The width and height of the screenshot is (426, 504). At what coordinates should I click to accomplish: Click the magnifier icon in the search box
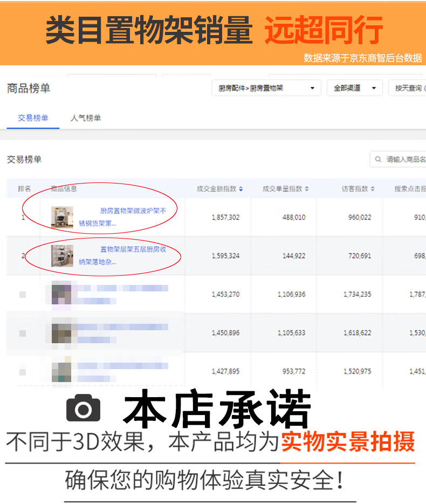pos(379,160)
